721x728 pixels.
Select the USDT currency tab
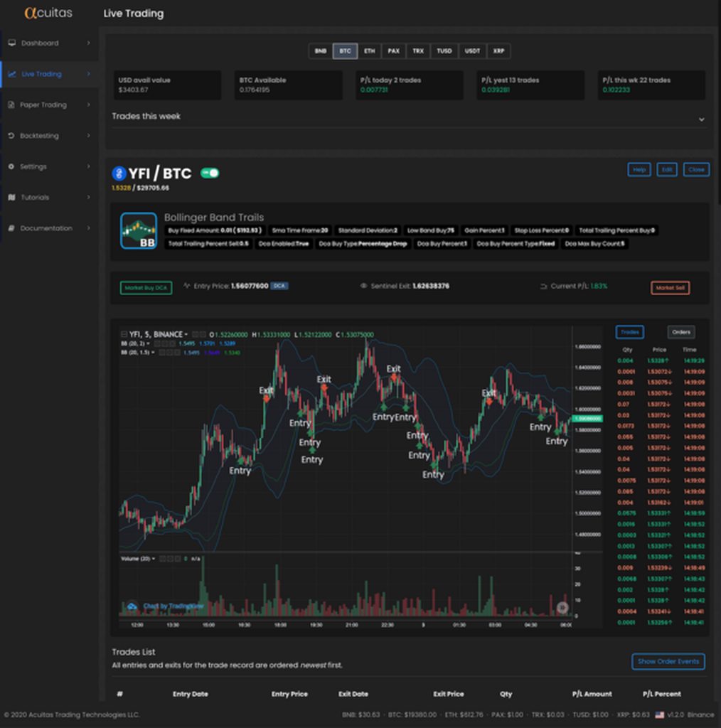pos(473,51)
